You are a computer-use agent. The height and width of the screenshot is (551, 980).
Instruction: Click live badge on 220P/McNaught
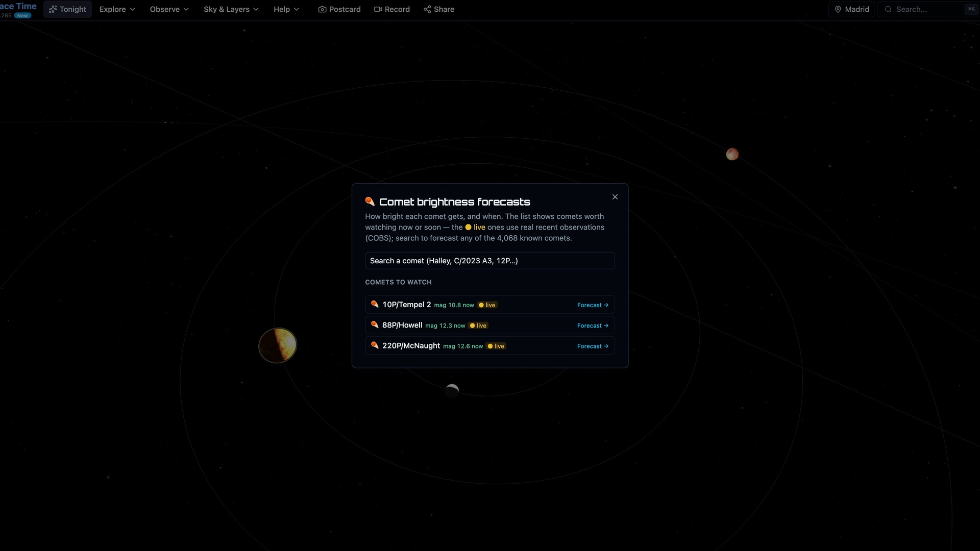pos(496,346)
